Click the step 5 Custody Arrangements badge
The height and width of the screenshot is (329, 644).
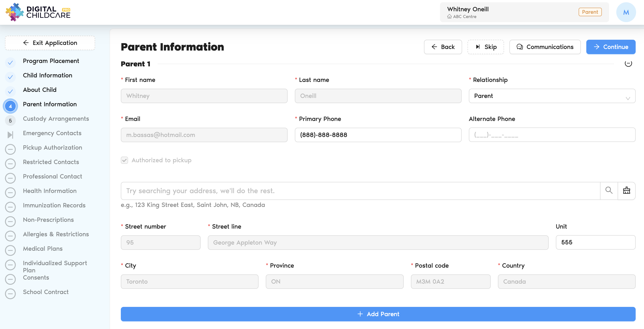[x=10, y=120]
